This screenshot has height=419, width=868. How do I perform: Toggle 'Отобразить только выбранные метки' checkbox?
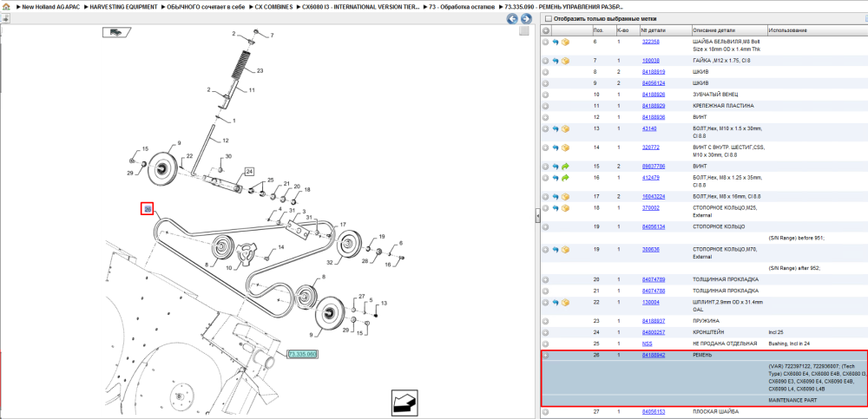548,19
